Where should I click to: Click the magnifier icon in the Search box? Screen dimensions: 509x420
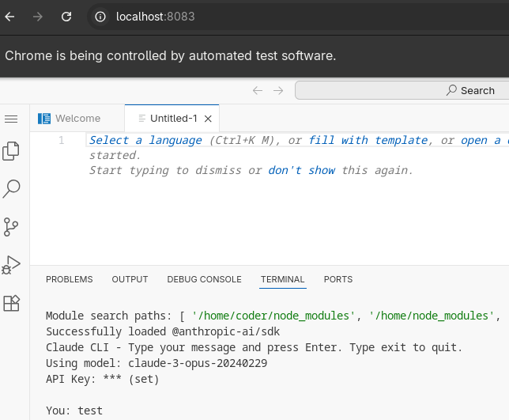point(451,90)
